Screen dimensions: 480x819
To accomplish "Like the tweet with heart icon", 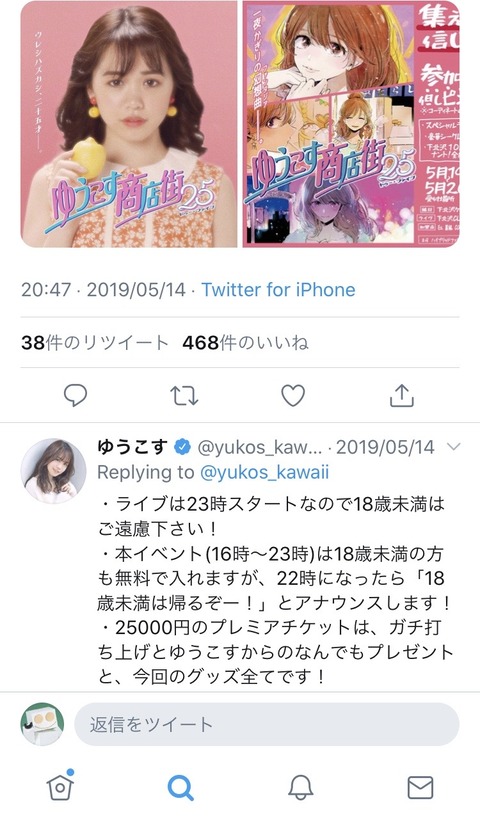I will click(x=293, y=395).
